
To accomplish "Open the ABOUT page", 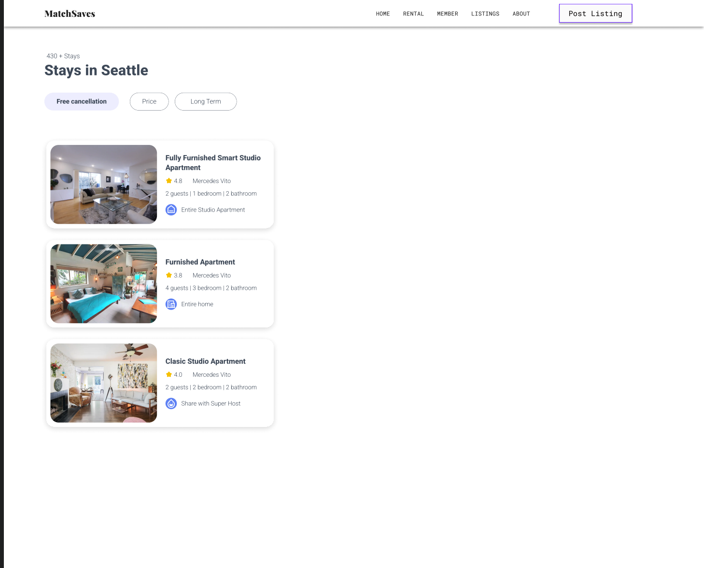I will [x=521, y=14].
